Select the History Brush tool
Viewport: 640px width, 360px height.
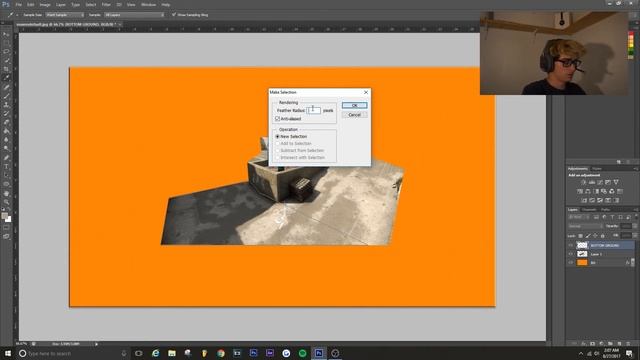[x=6, y=113]
